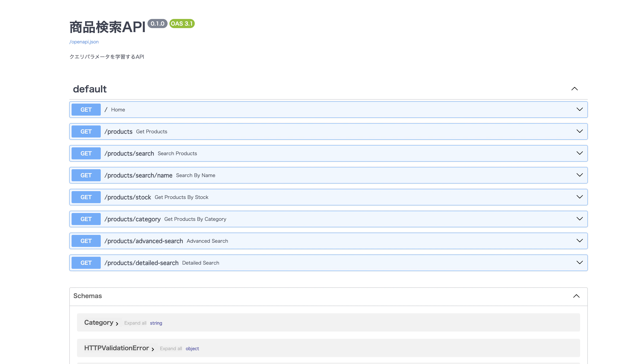The width and height of the screenshot is (625, 364).
Task: Click the Get Products By Category summary
Action: (x=195, y=219)
